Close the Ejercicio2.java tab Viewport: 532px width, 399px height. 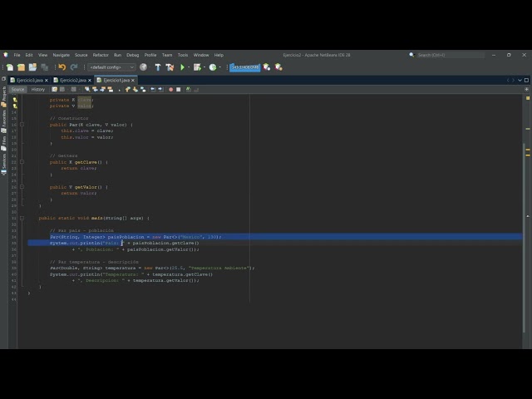(90, 81)
